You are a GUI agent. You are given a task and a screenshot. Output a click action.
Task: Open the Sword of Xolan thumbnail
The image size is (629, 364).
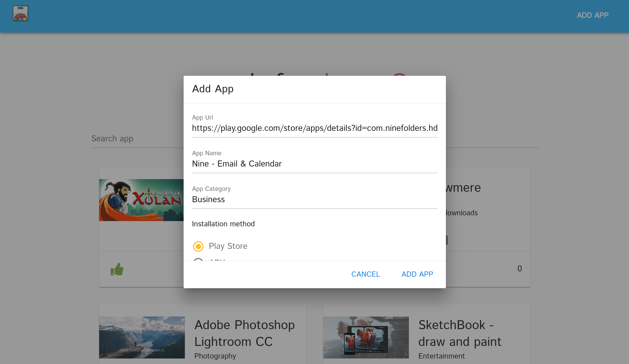click(141, 200)
